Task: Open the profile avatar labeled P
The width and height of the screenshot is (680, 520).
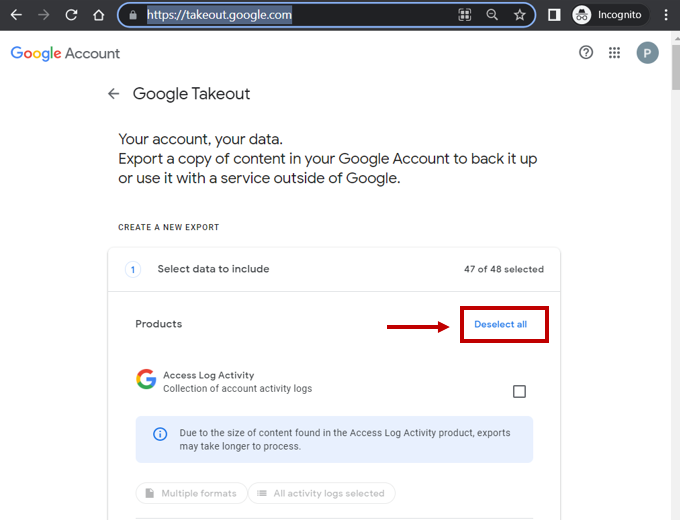Action: point(648,53)
